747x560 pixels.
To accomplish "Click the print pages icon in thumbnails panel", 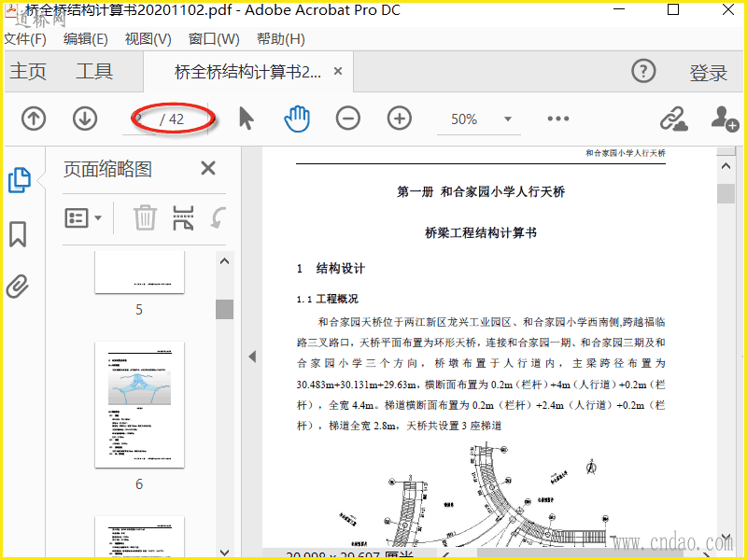I will (x=183, y=218).
